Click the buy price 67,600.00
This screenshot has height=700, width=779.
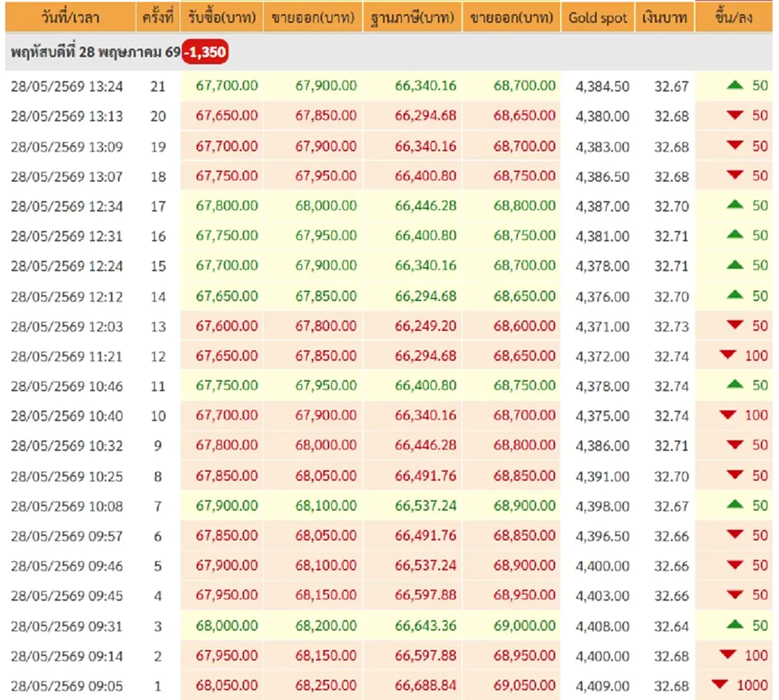(x=227, y=326)
